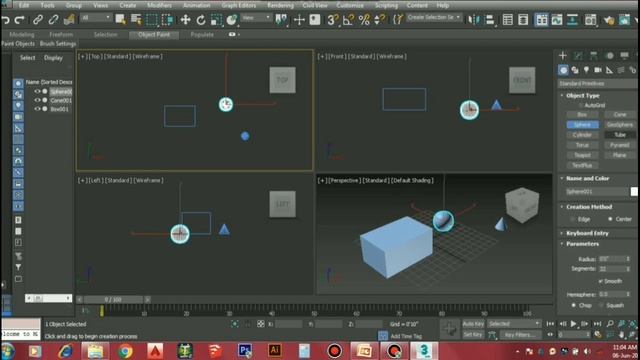Click the time slider 0/100 handle
Viewport: 640px width, 360px height.
(x=113, y=300)
